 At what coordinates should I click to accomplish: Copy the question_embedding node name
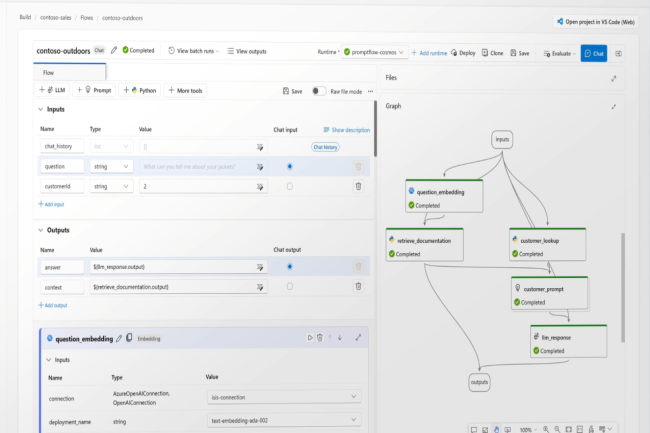(129, 338)
